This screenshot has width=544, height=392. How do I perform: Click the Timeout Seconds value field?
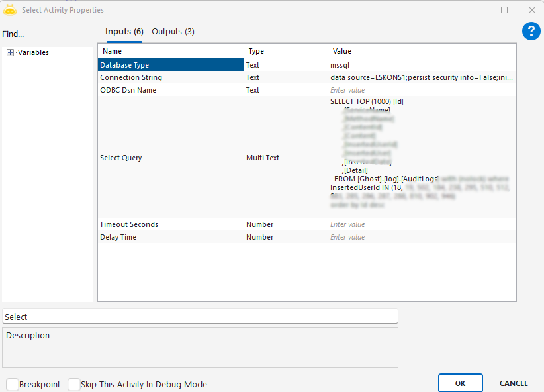coord(421,224)
